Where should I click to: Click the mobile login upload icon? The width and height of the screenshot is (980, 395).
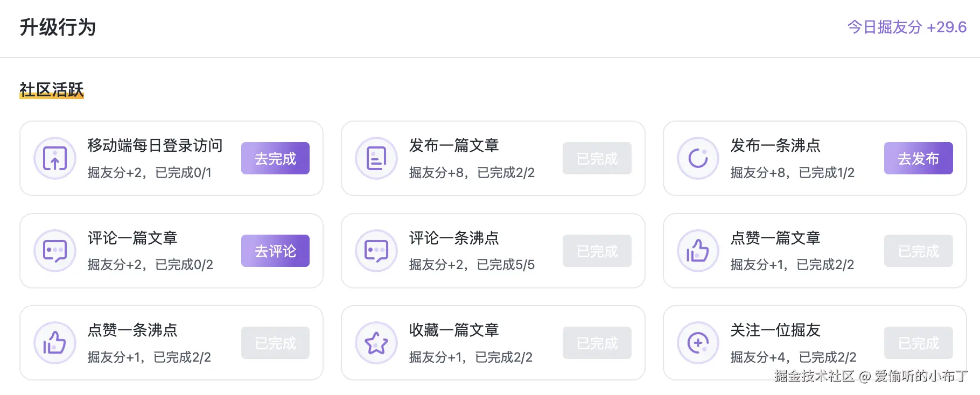[54, 158]
